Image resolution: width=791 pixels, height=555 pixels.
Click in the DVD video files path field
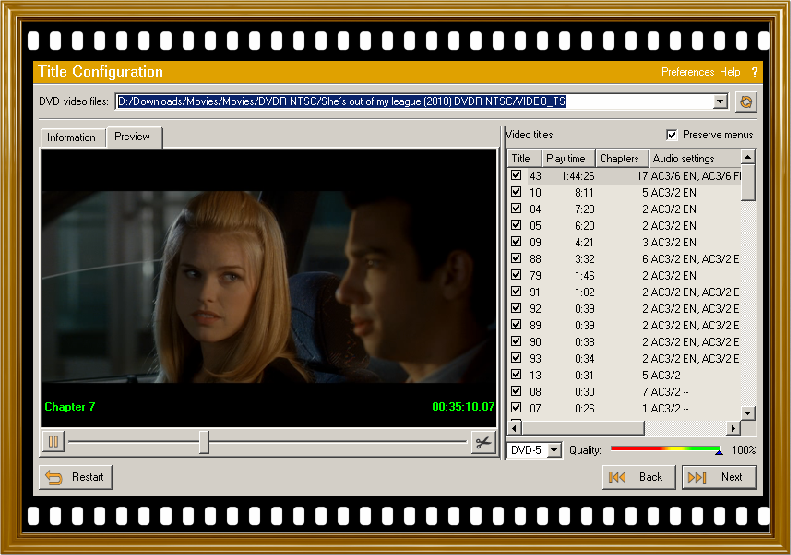pyautogui.click(x=415, y=101)
